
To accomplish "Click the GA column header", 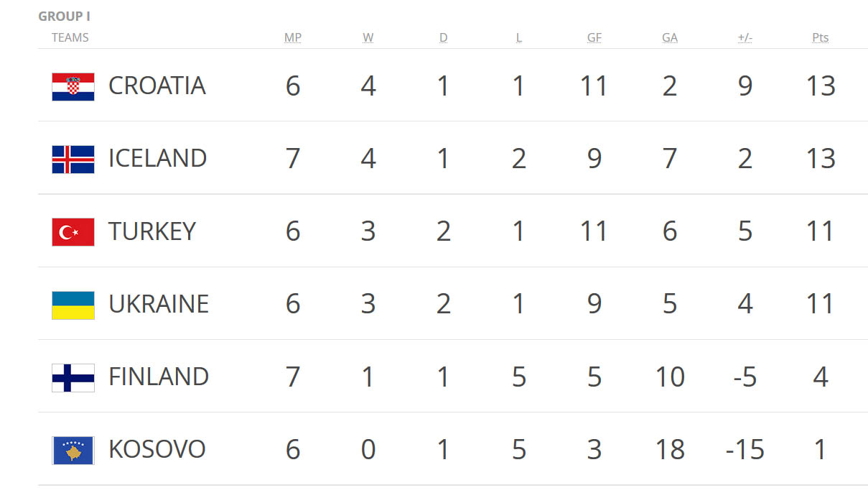I will click(670, 38).
